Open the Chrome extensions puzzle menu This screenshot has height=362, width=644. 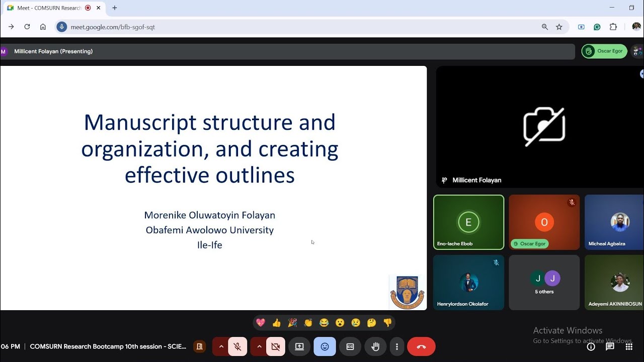613,27
